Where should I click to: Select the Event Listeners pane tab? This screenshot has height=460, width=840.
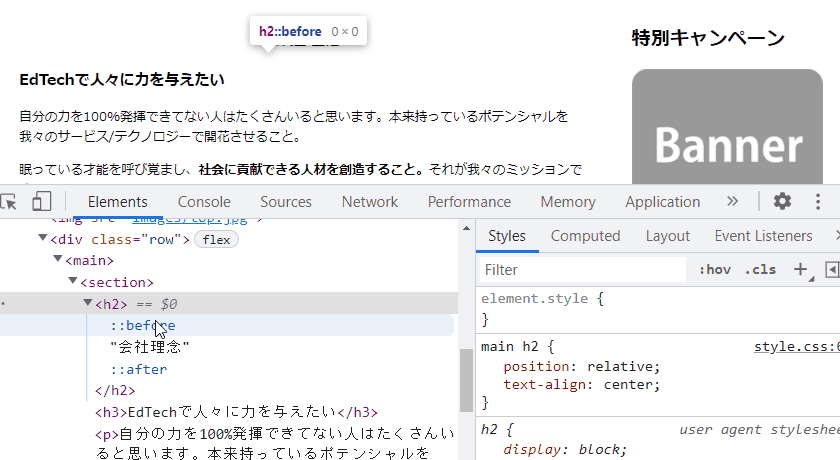tap(763, 236)
